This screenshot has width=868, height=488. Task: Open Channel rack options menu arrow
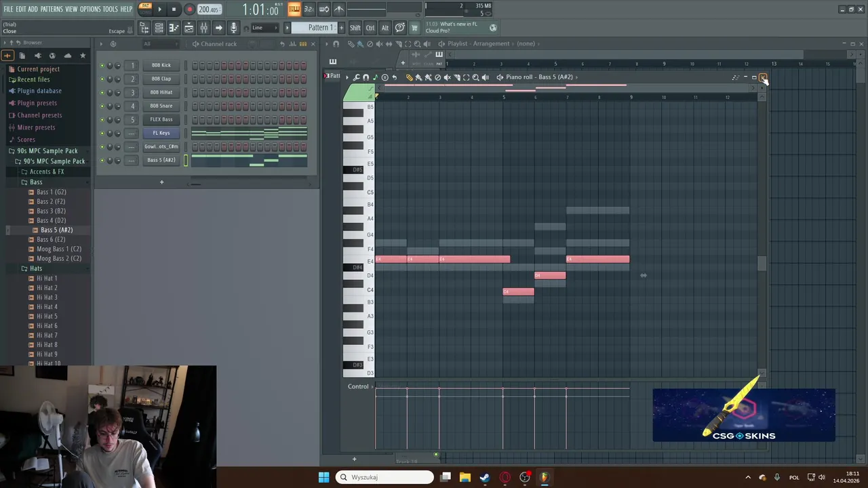coord(102,44)
